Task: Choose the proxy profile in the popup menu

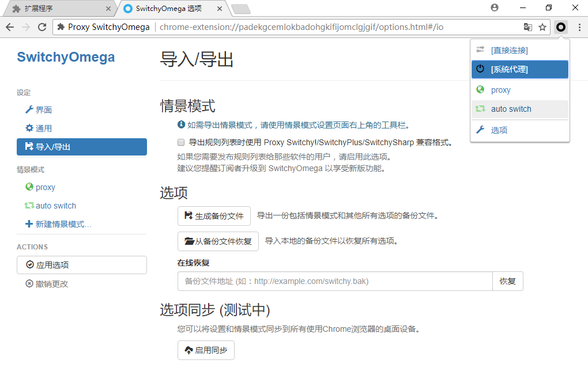Action: pos(520,90)
